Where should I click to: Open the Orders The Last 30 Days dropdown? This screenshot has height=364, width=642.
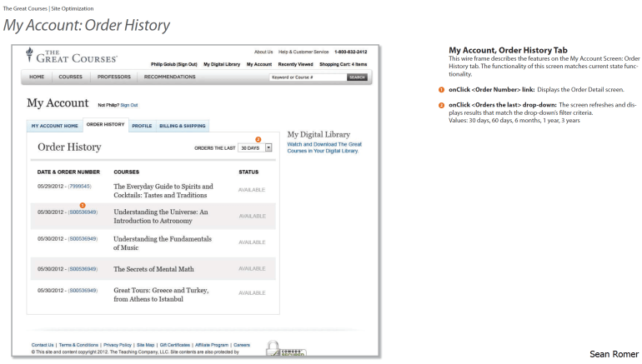click(x=268, y=147)
